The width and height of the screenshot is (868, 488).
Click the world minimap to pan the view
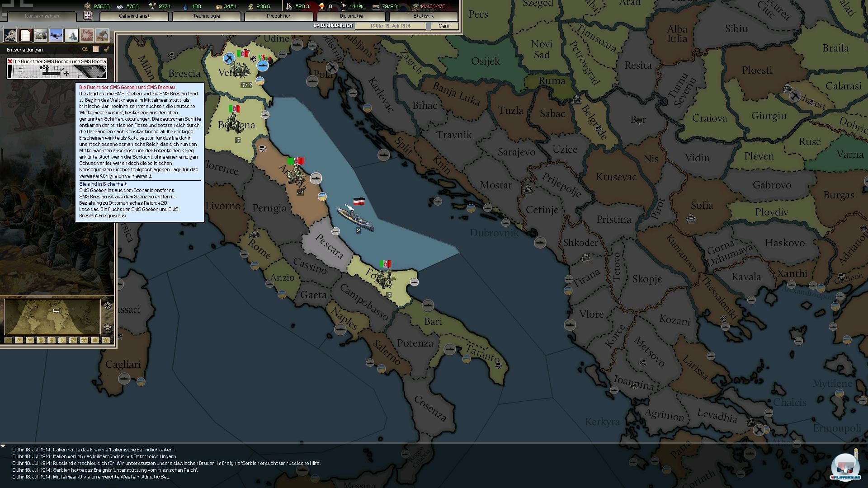[x=52, y=317]
